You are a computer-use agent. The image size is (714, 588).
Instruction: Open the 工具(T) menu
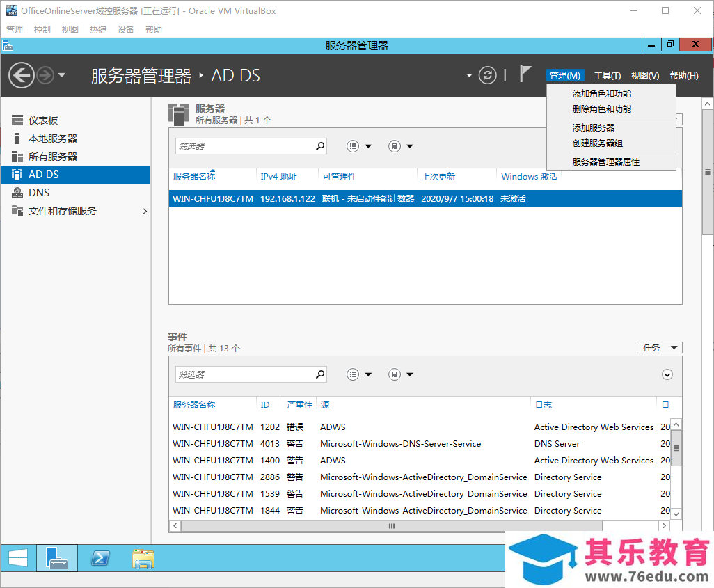point(607,76)
